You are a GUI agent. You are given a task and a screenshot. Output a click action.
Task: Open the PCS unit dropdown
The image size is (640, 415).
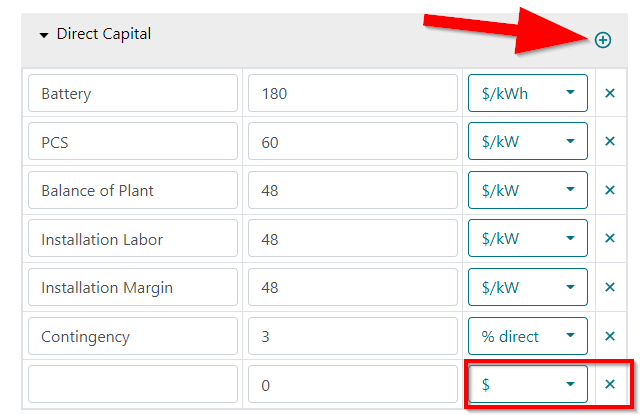coord(528,141)
